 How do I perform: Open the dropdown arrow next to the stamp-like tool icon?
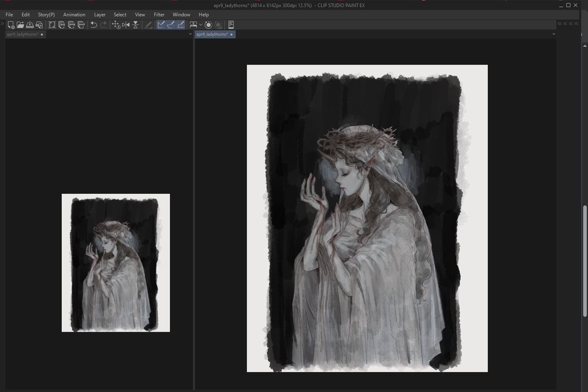coord(199,25)
